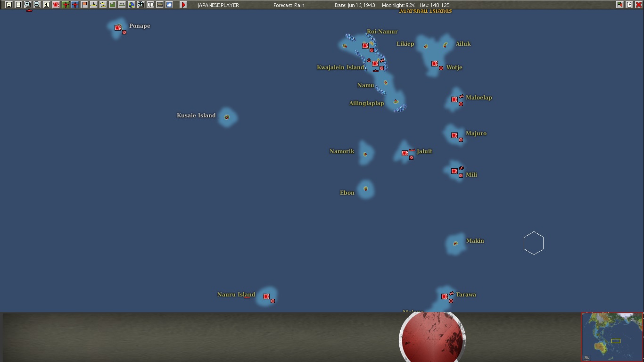The image size is (644, 362).
Task: Click the orange flag toolbar icon
Action: coord(84,5)
